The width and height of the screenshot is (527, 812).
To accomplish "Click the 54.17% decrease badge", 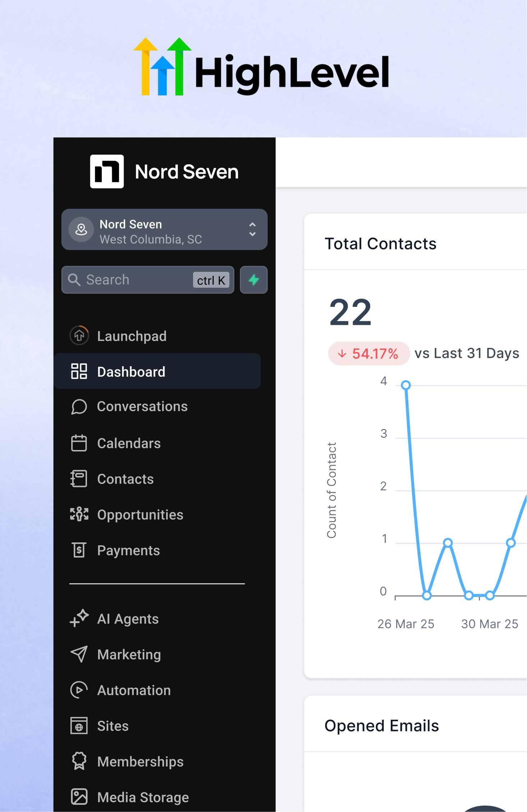I will click(368, 353).
